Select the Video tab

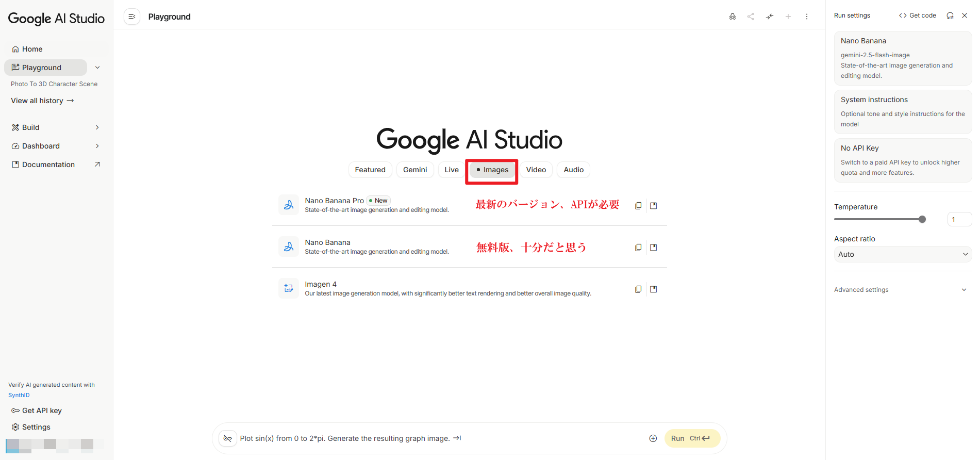tap(536, 170)
